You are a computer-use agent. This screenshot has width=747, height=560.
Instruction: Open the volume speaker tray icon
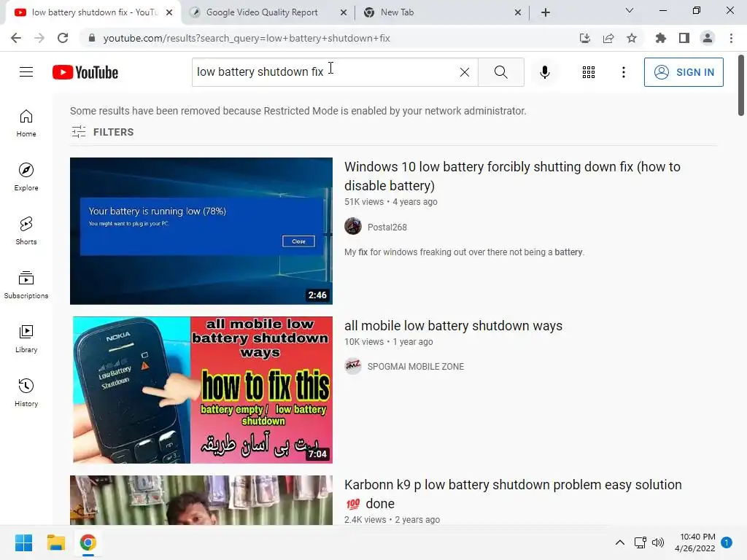(658, 542)
